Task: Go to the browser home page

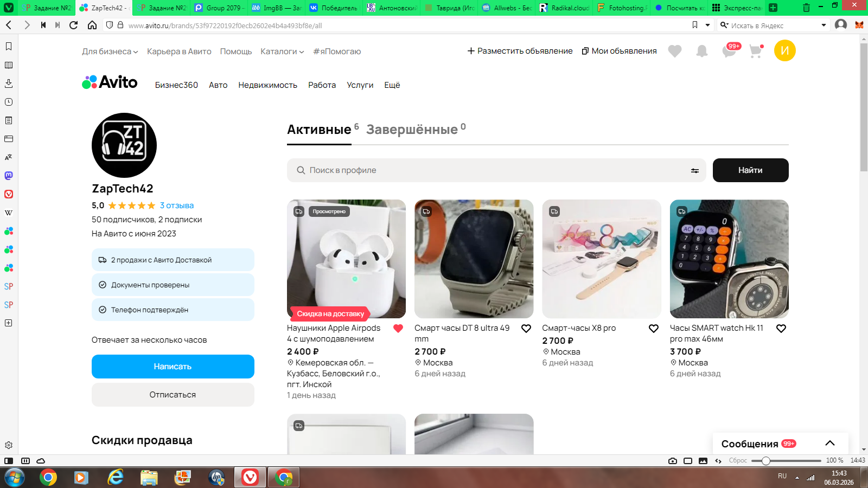Action: click(92, 25)
